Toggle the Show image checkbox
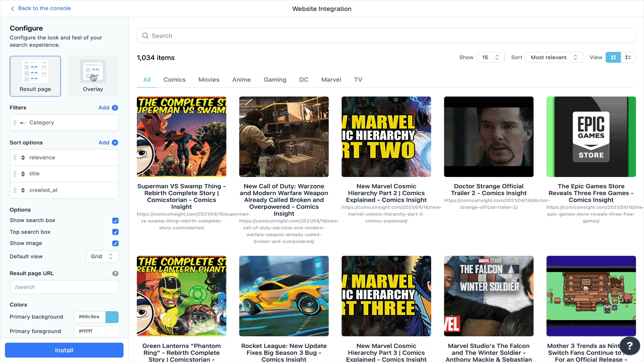 click(115, 243)
